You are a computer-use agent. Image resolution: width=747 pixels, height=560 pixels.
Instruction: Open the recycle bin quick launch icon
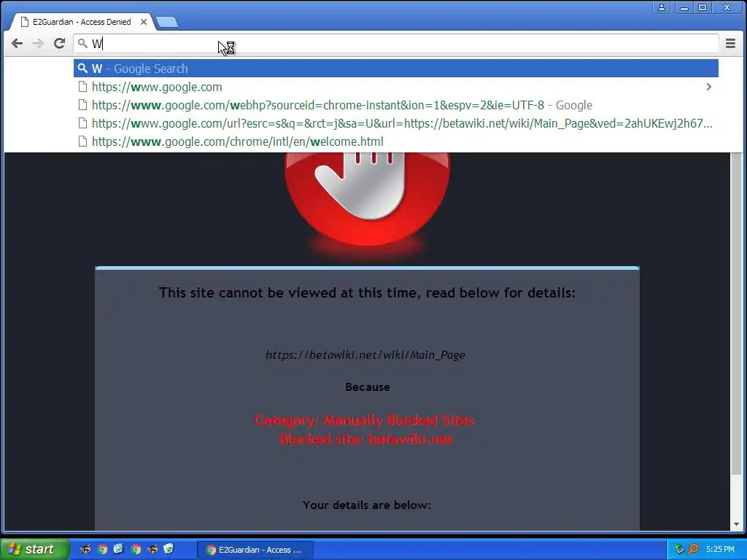click(x=169, y=549)
